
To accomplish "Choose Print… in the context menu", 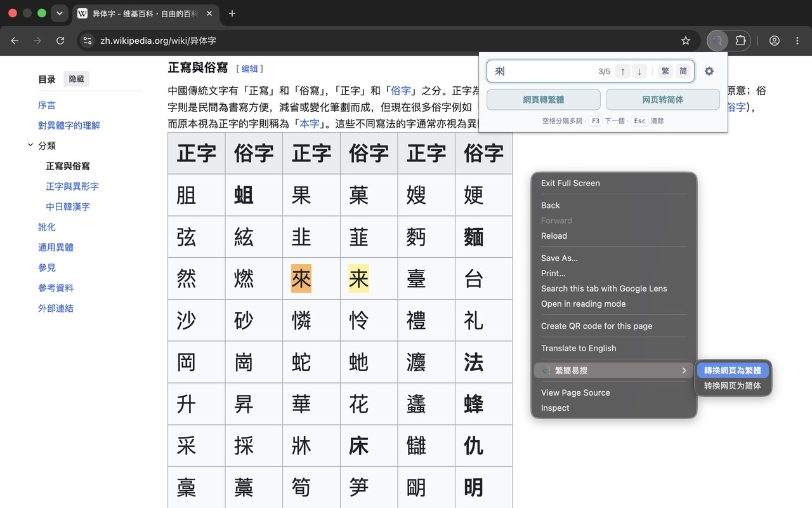I will (x=614, y=273).
